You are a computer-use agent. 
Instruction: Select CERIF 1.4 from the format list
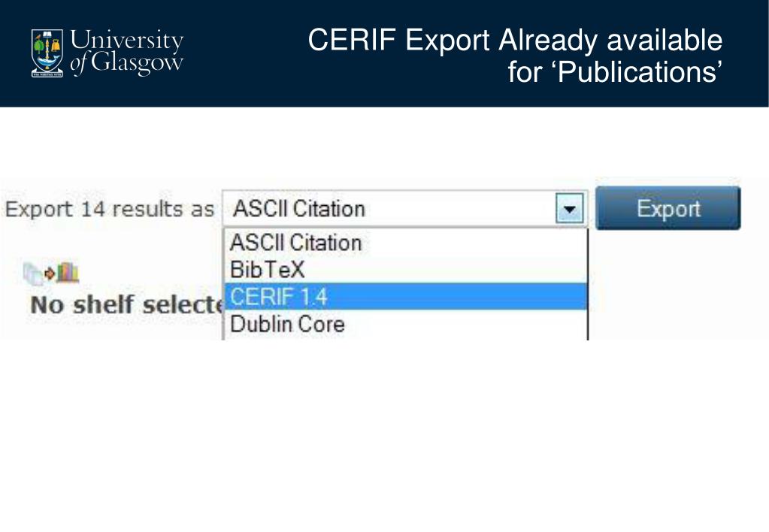pos(404,297)
